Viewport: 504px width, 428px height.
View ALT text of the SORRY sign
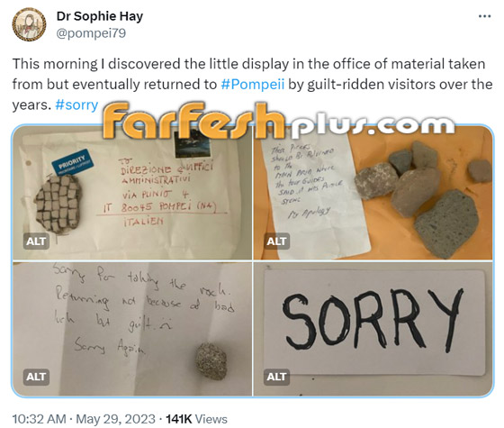276,377
